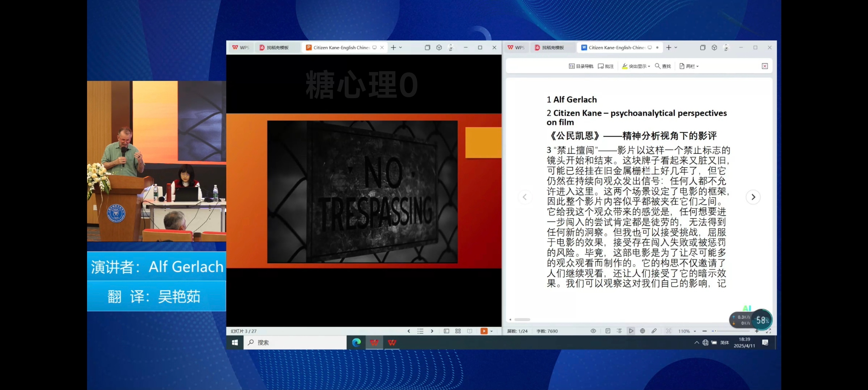Activate writing mode pen icon in status bar

click(654, 331)
